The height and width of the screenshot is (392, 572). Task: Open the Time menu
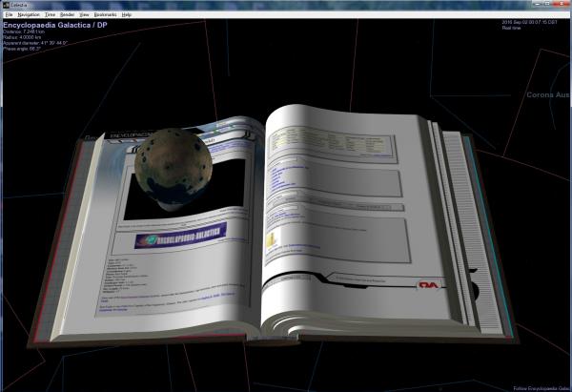point(50,14)
